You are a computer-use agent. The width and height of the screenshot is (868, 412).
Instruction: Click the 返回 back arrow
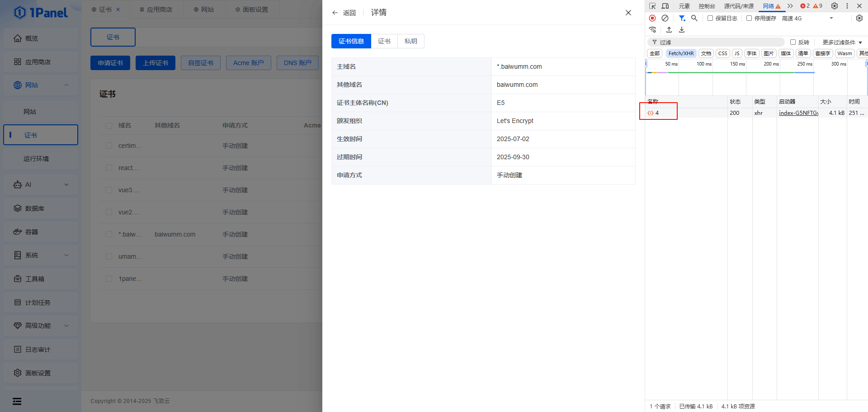pyautogui.click(x=344, y=13)
